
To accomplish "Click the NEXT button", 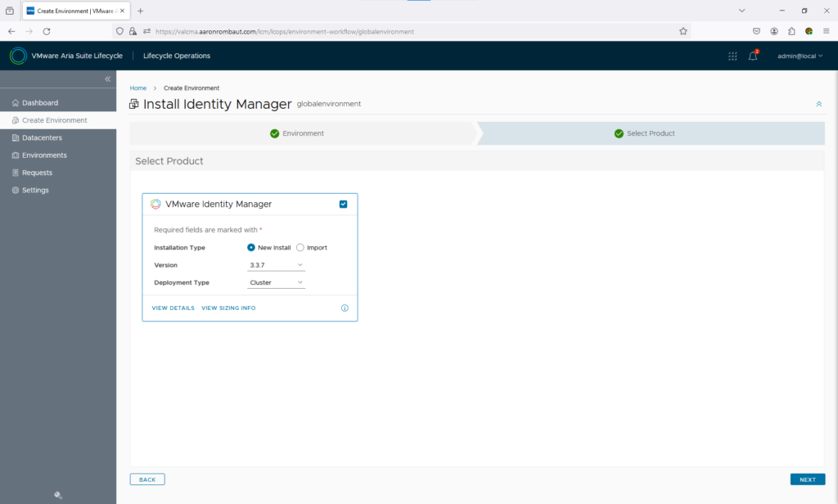I will click(x=807, y=479).
